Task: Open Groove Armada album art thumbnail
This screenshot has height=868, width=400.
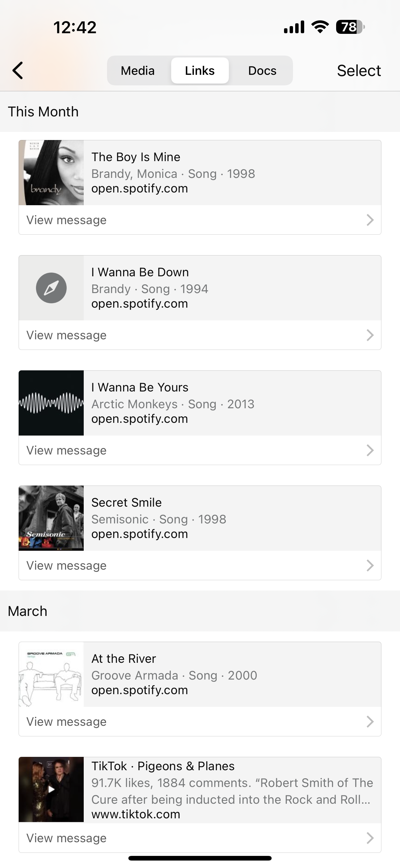Action: (x=51, y=674)
